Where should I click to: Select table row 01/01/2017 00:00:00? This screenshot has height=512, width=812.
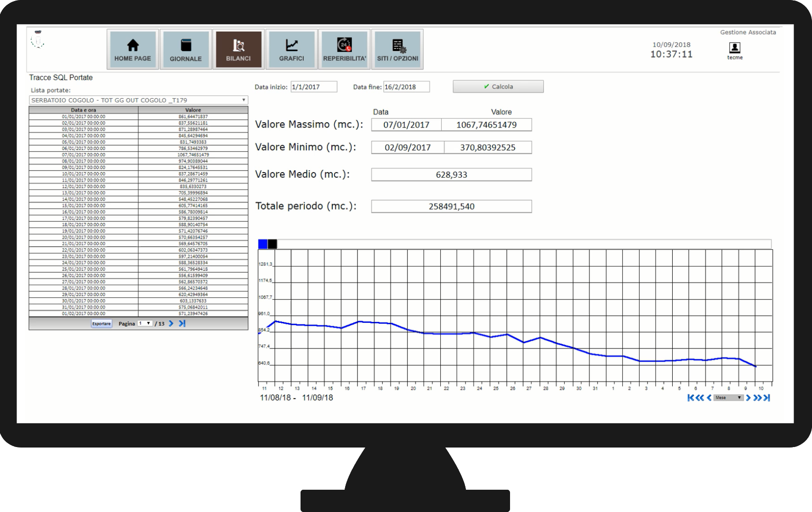[x=138, y=117]
